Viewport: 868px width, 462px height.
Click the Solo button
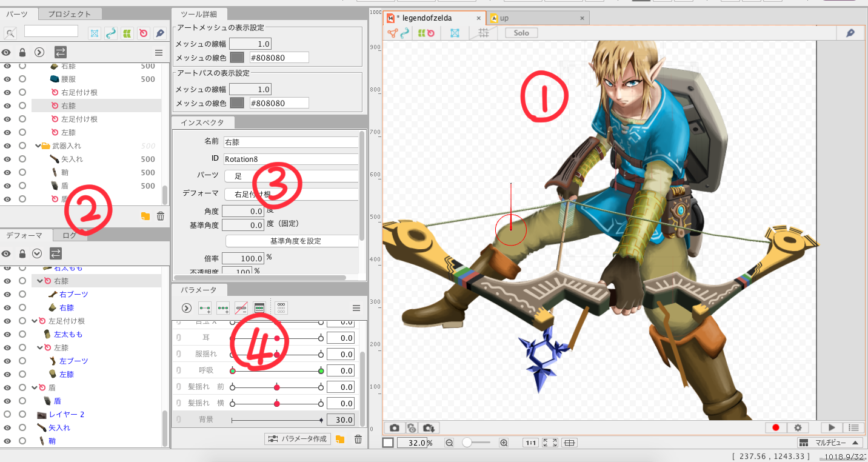tap(521, 33)
